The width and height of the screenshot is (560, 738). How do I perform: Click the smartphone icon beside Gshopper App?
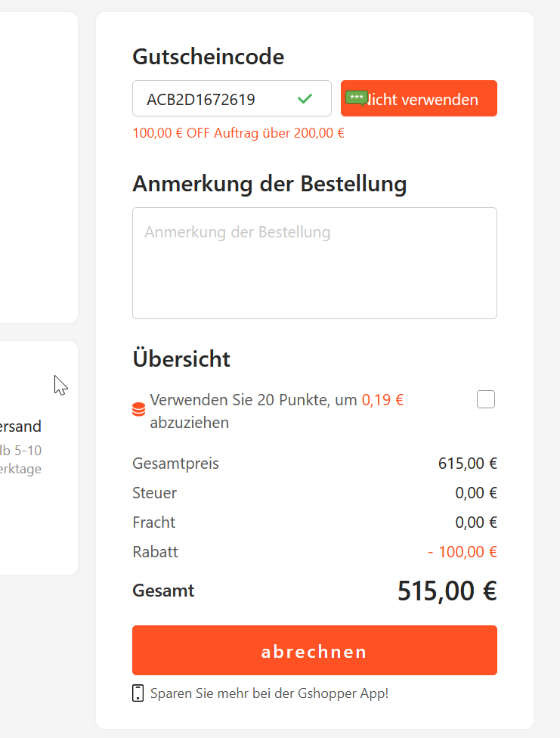point(138,693)
